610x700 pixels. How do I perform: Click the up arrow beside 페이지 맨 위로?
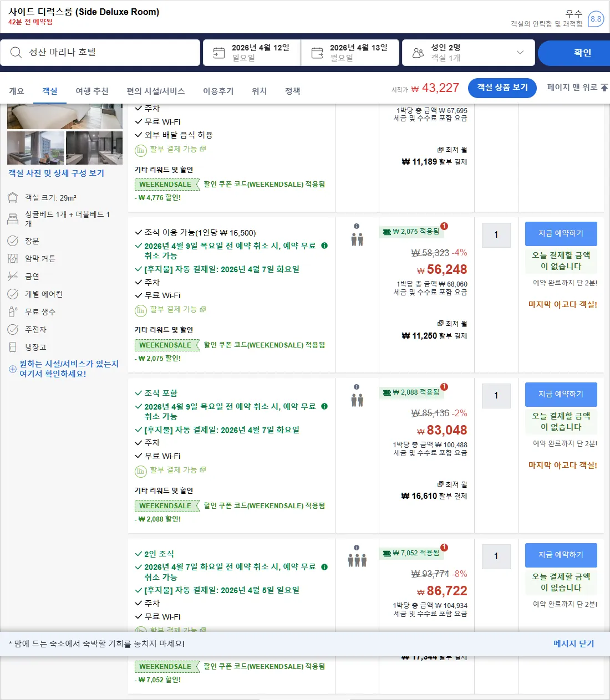pyautogui.click(x=604, y=88)
